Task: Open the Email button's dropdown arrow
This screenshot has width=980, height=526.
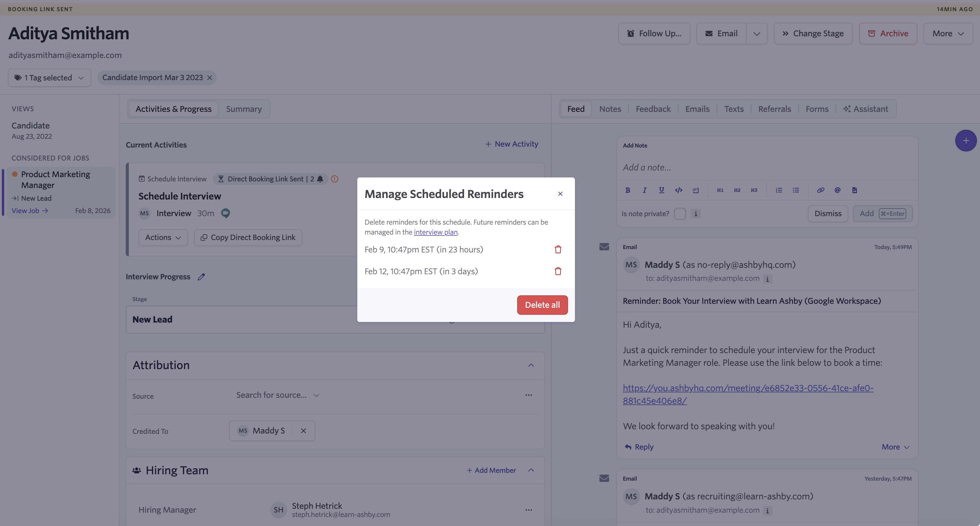Action: 757,34
